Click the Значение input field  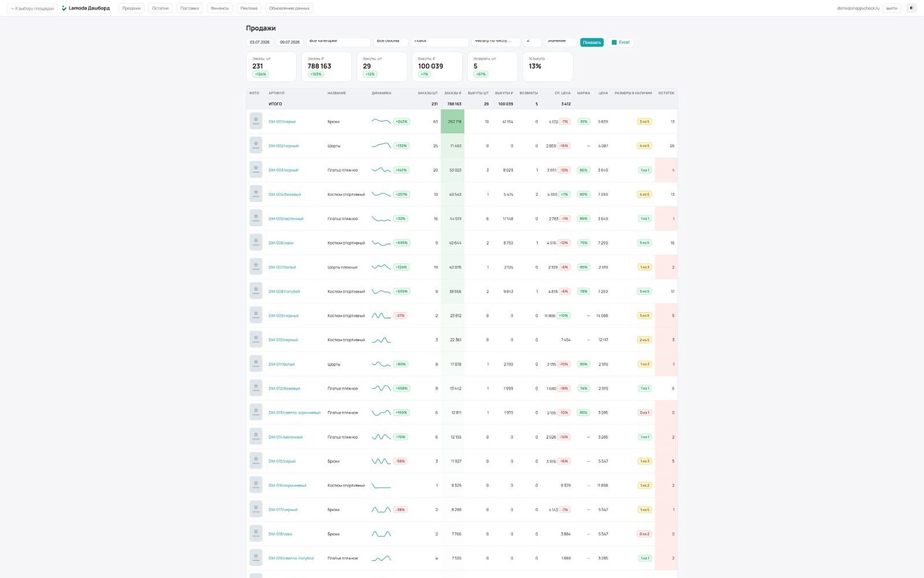(560, 42)
